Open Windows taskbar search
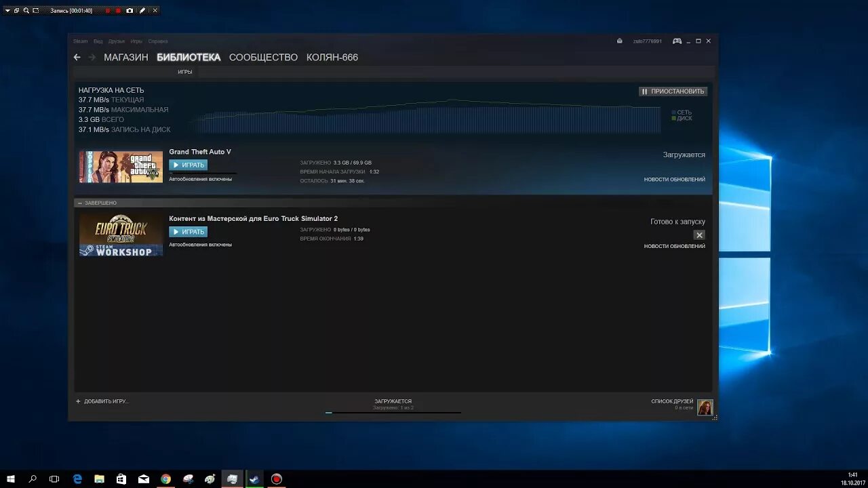Screen dimensions: 868x488 coord(33,479)
